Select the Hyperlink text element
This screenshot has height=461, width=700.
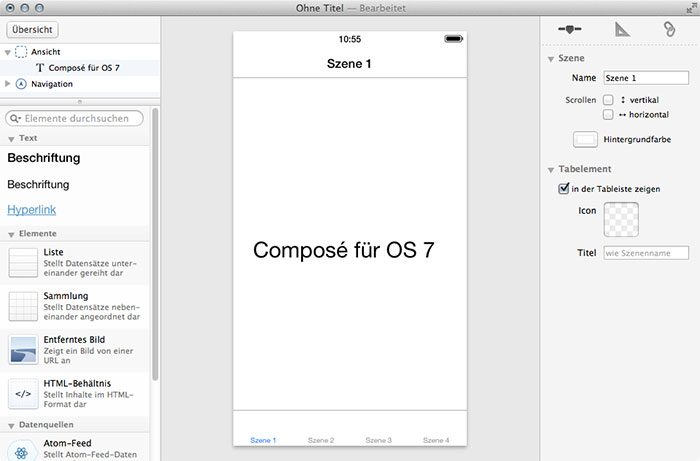(32, 210)
